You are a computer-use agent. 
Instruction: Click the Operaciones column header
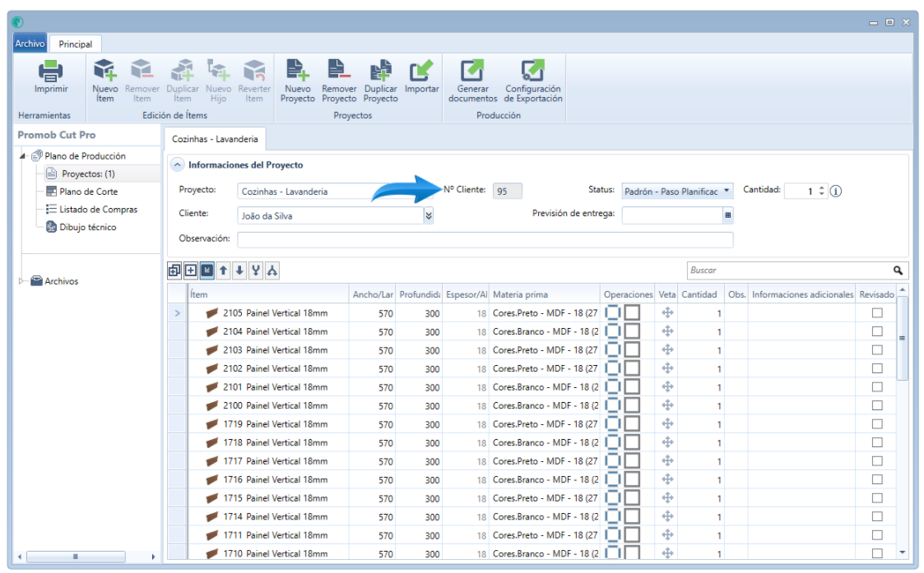pos(628,293)
